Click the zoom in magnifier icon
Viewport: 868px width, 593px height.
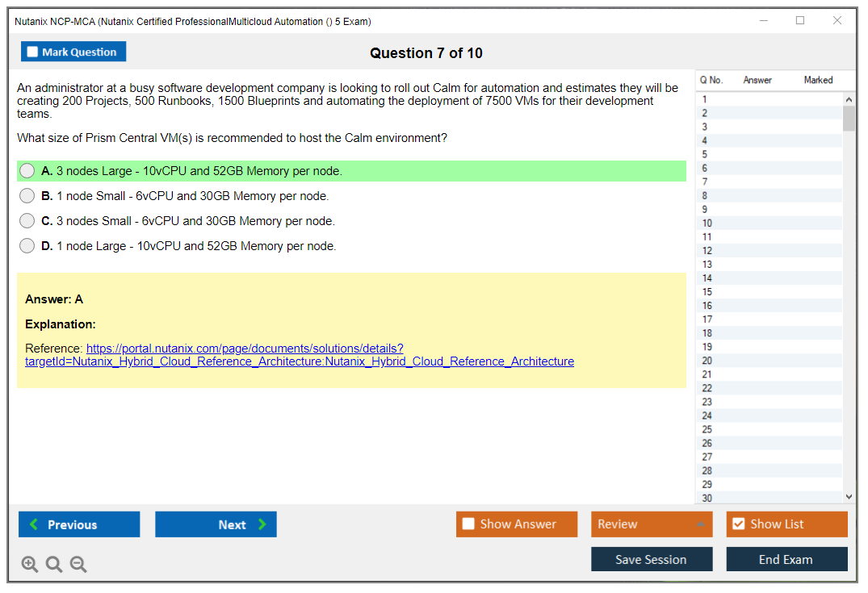coord(30,564)
